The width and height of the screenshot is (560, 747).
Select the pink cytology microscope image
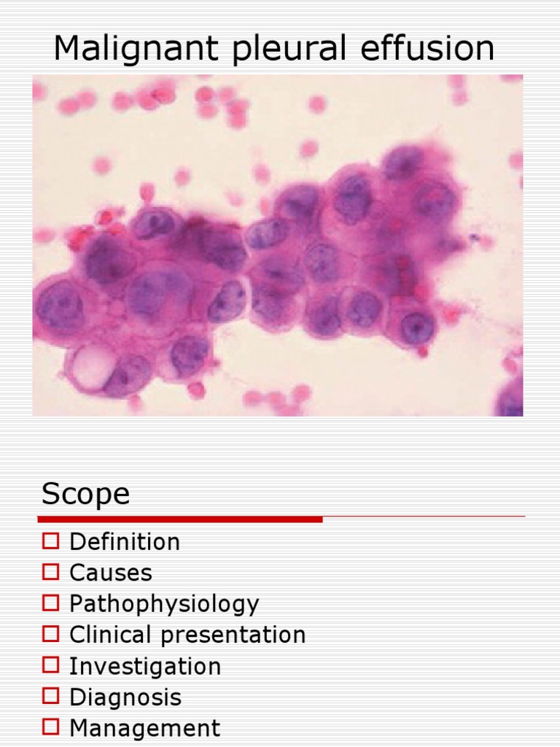coord(278,245)
